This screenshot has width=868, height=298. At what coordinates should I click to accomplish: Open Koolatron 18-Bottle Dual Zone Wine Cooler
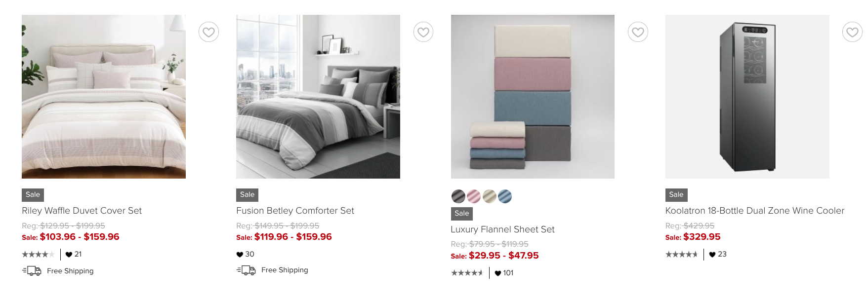(x=754, y=211)
